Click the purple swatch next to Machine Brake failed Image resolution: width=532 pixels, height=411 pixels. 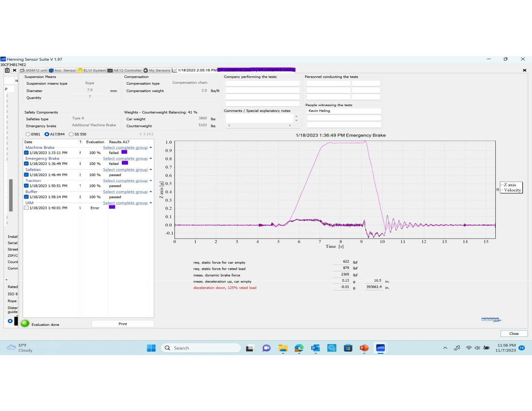coord(124,152)
